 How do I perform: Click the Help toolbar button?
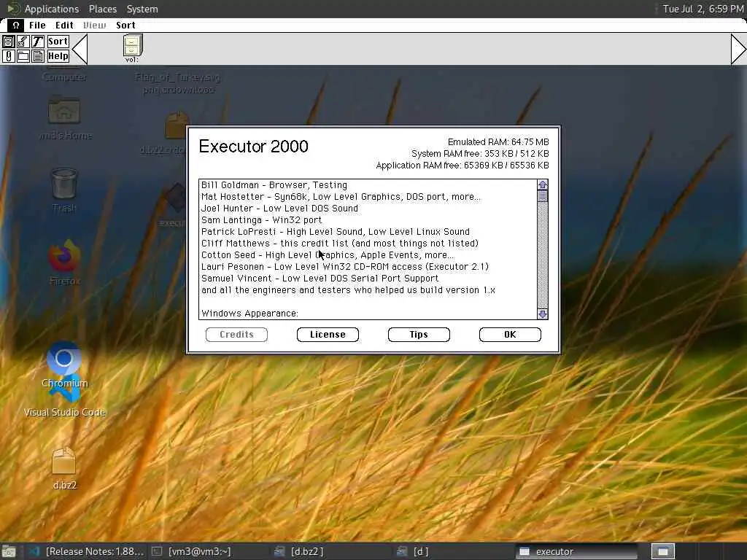pyautogui.click(x=58, y=56)
